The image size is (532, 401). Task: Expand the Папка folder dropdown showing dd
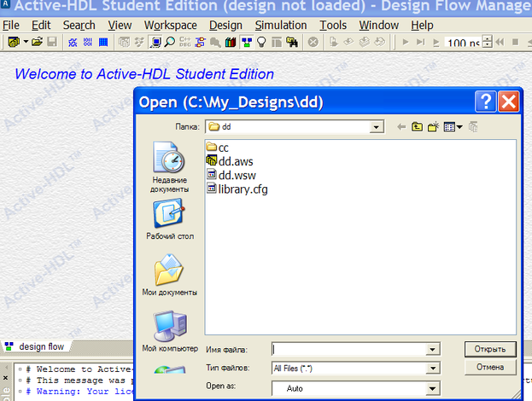click(376, 127)
